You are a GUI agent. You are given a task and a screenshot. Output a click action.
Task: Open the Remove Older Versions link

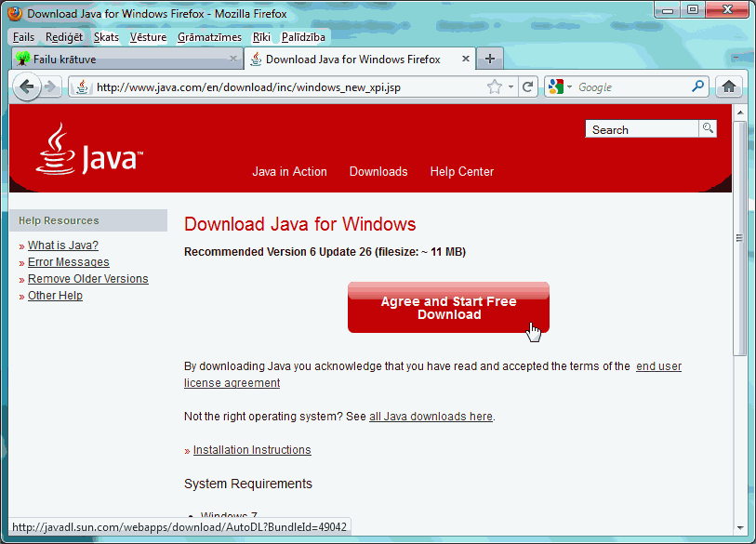click(x=87, y=279)
